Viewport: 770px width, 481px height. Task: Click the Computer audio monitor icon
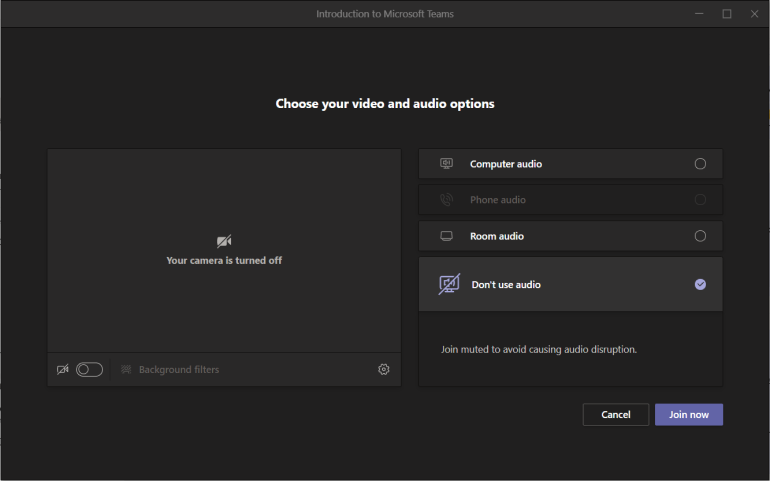coord(446,164)
